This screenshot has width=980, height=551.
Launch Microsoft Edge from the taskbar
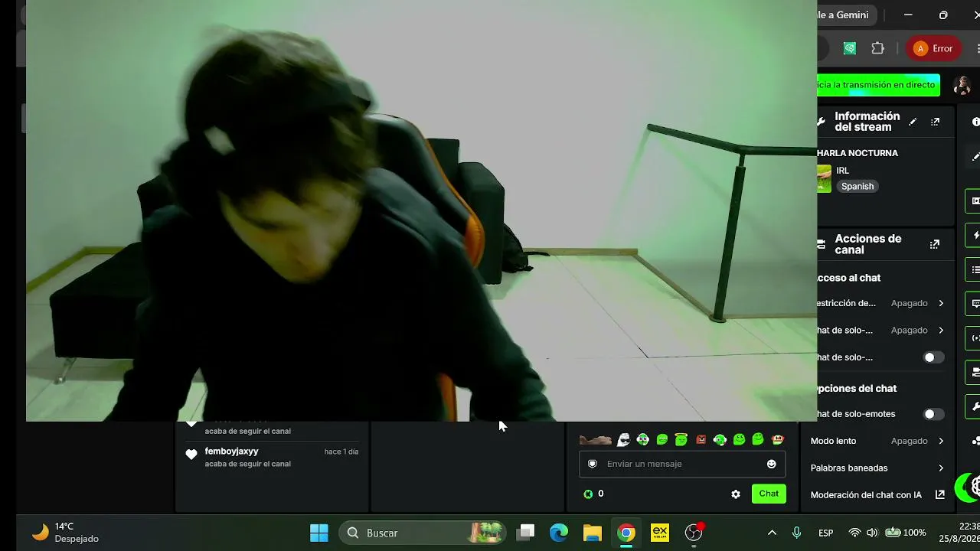559,533
